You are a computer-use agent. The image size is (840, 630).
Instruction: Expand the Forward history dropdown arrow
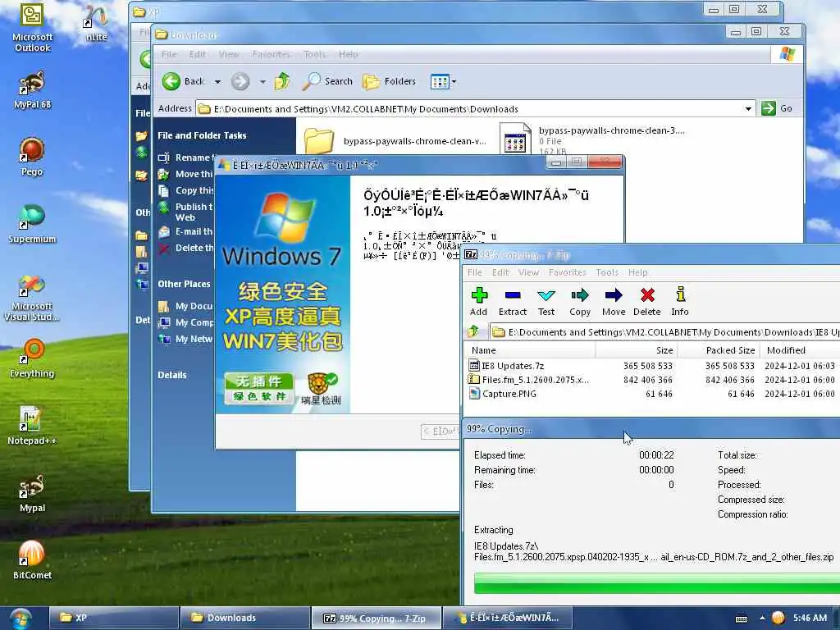pos(262,82)
